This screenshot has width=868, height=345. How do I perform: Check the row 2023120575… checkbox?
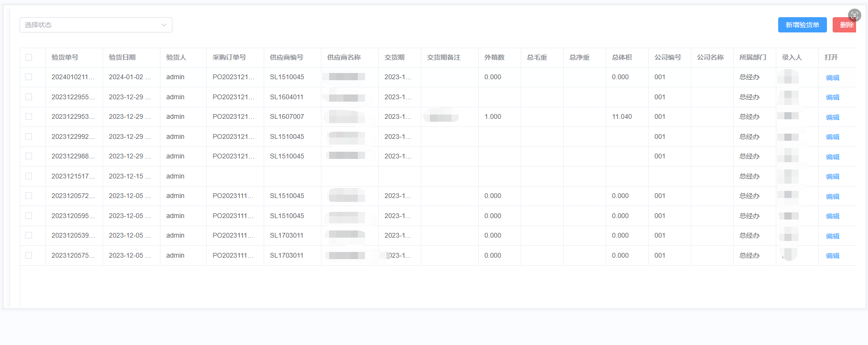(29, 255)
